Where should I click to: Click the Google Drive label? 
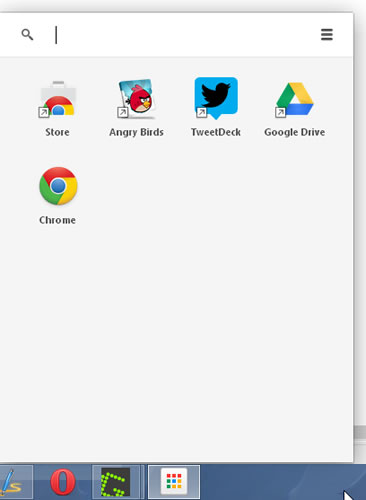pos(295,132)
